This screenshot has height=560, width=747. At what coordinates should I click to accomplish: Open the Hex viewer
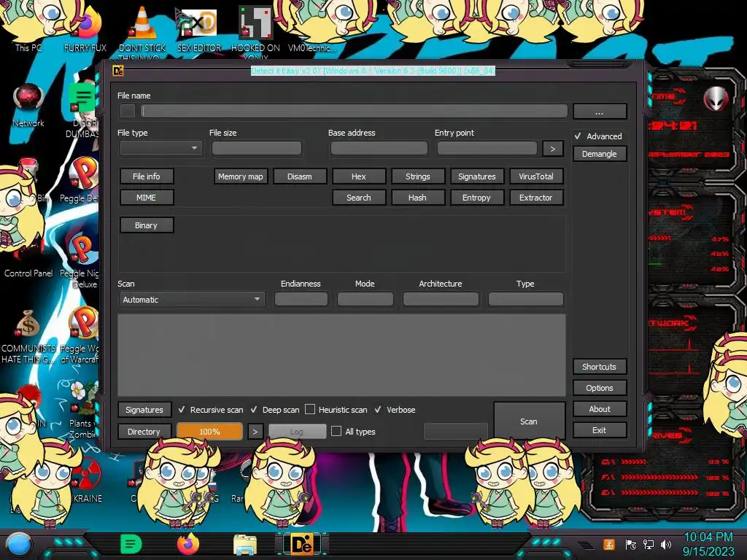[359, 176]
